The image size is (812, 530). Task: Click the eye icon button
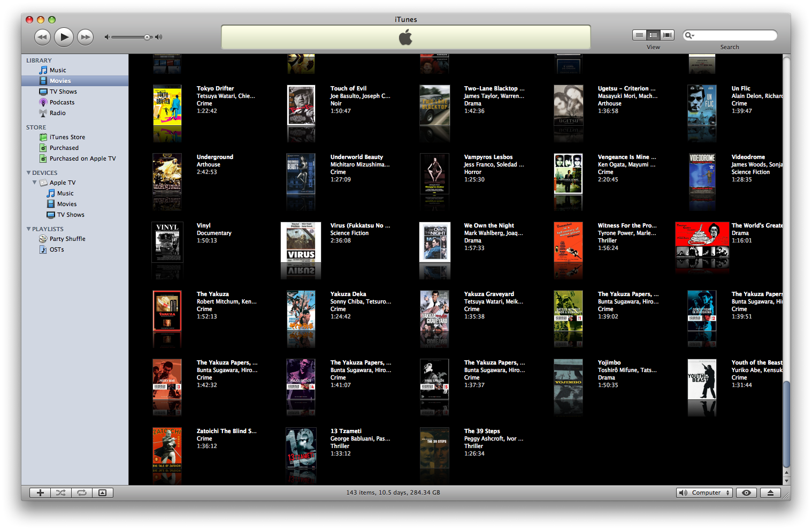[746, 493]
